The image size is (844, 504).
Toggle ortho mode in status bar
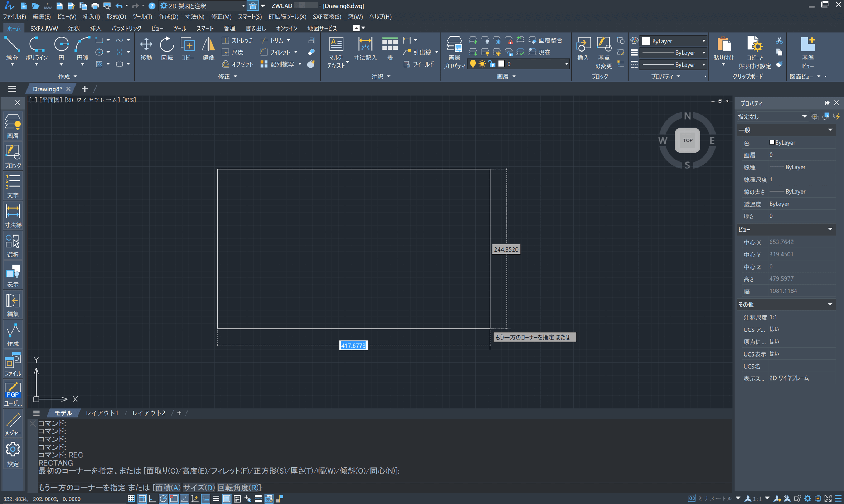click(x=152, y=499)
